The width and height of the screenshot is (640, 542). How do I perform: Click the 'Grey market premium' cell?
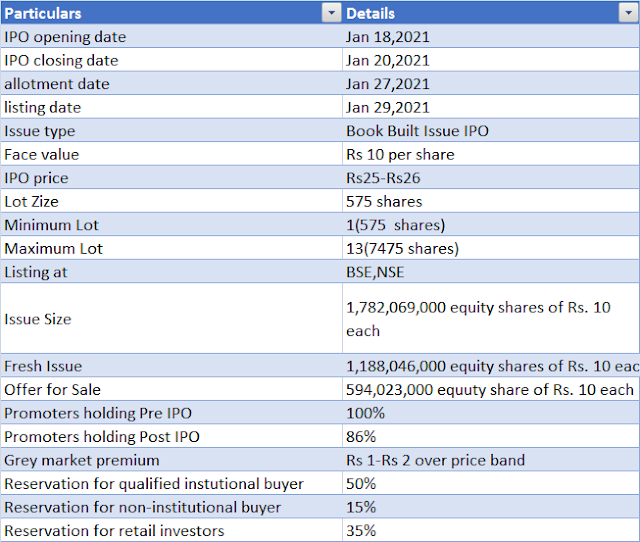(171, 460)
